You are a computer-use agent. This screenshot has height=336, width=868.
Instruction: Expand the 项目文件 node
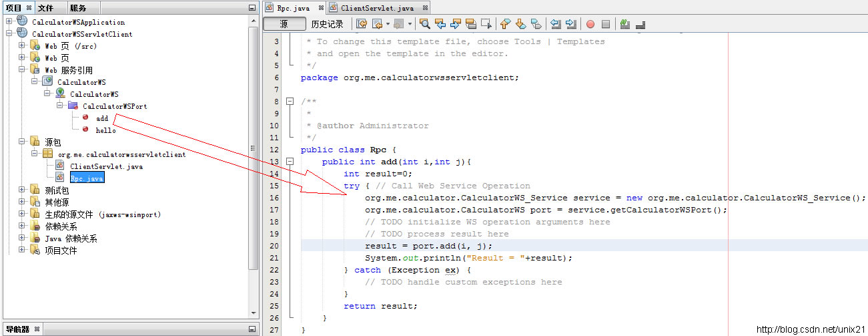tap(22, 250)
